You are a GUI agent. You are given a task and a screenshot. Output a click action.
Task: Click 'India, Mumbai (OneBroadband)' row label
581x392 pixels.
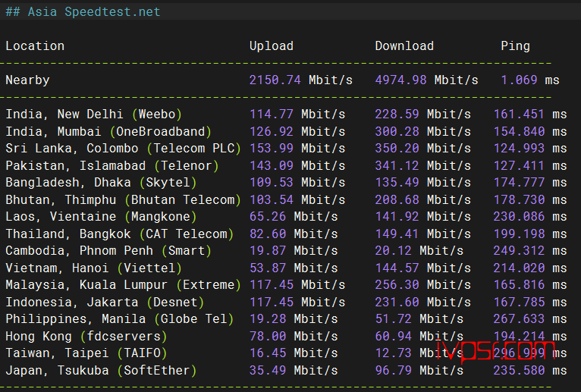(x=108, y=131)
